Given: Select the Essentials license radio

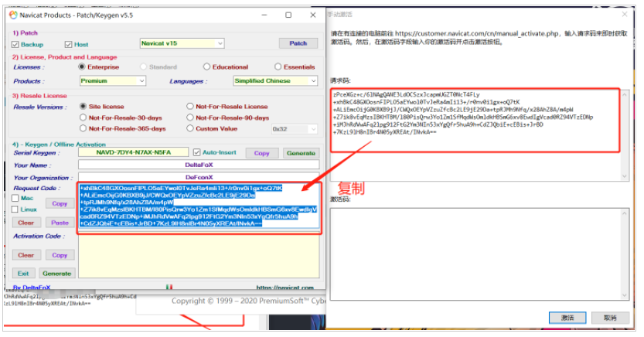Looking at the screenshot, I should pos(278,66).
